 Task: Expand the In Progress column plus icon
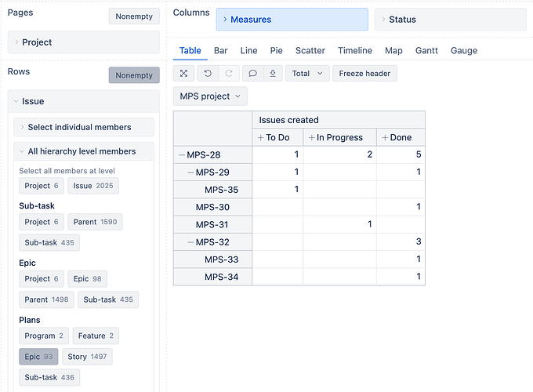tap(311, 138)
